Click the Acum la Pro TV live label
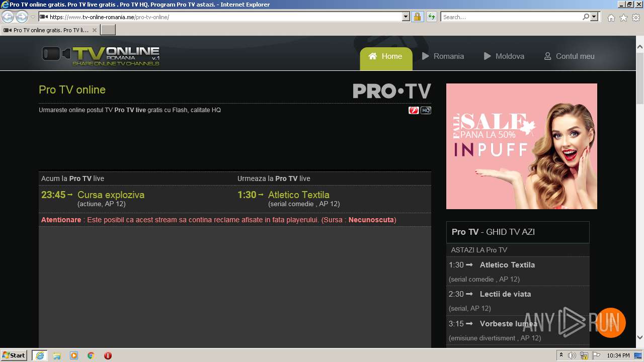 72,178
